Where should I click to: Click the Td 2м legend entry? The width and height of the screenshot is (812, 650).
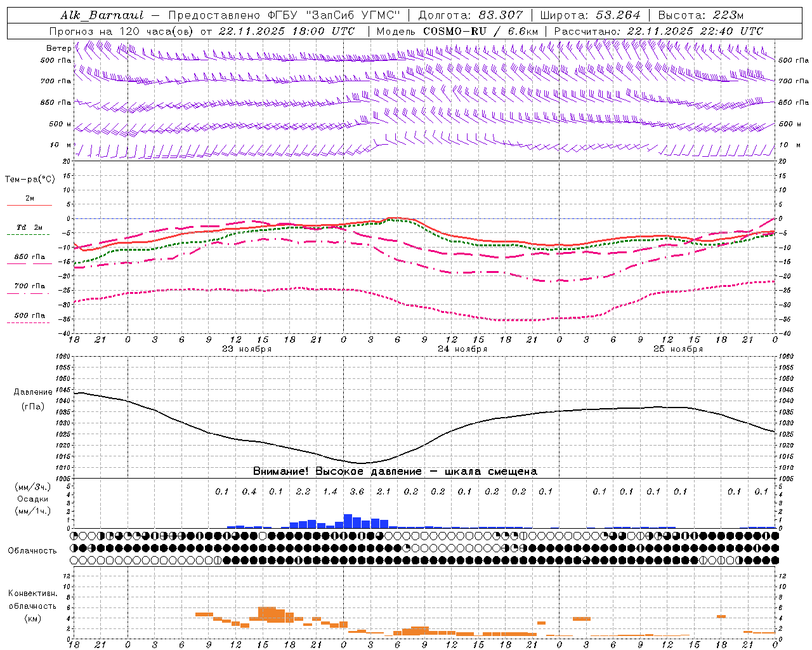point(30,227)
